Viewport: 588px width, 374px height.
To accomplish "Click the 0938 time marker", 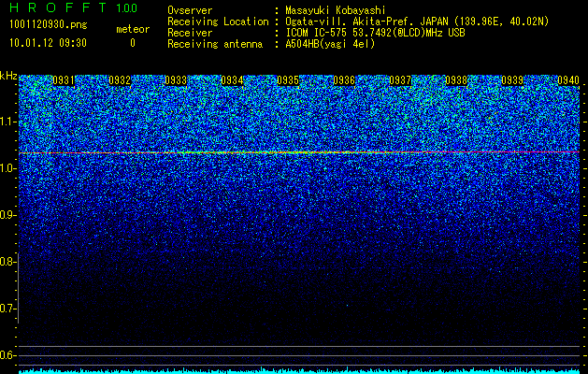I will point(456,80).
